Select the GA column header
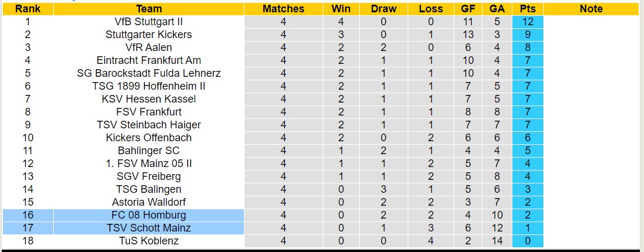 point(497,9)
